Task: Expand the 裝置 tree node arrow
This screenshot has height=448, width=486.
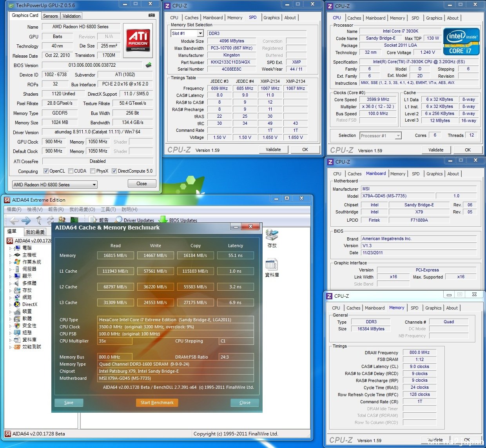Action: (11, 312)
